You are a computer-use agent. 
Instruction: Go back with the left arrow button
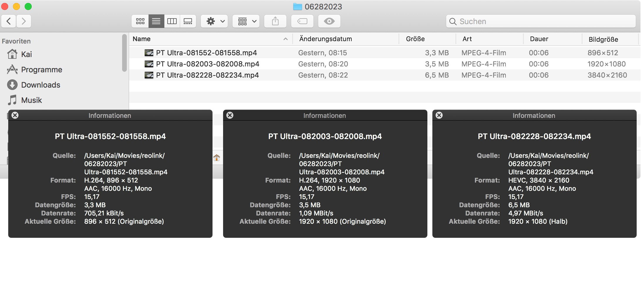point(9,21)
